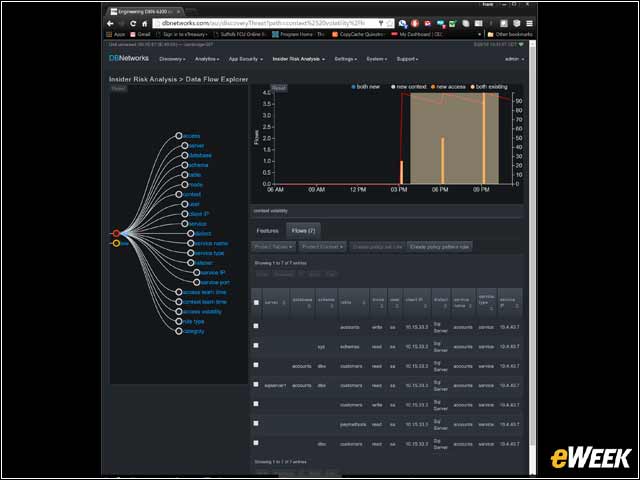This screenshot has width=640, height=480.
Task: Select the 'service type' node circle
Action: (x=191, y=253)
